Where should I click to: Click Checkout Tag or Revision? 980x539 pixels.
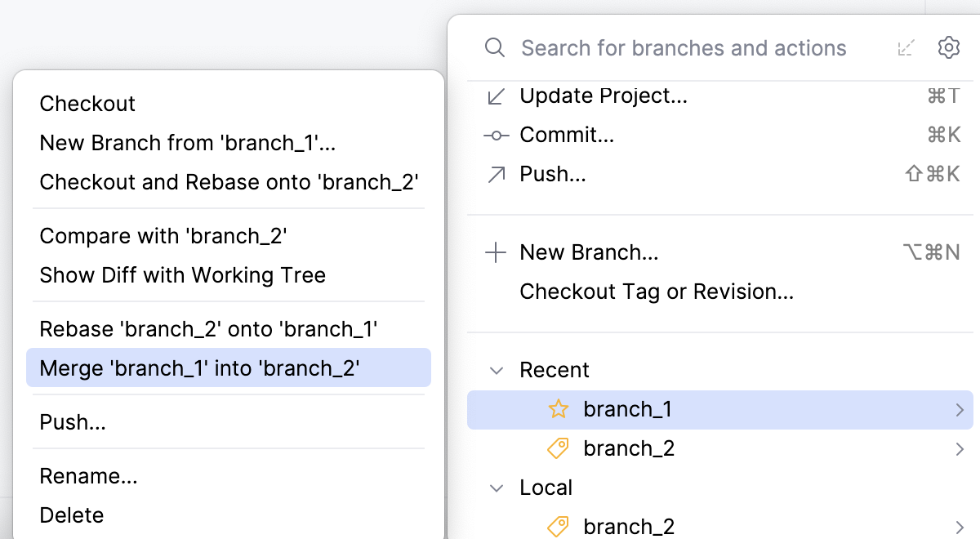pyautogui.click(x=656, y=291)
